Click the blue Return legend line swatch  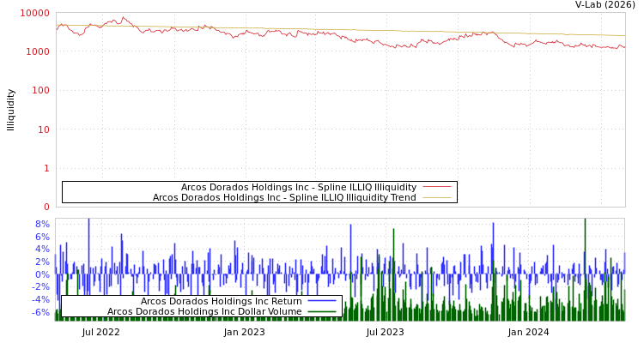point(321,301)
